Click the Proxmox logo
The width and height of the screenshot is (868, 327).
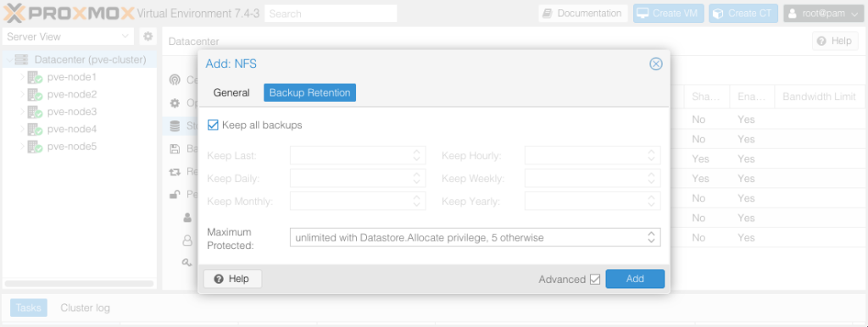pos(69,14)
